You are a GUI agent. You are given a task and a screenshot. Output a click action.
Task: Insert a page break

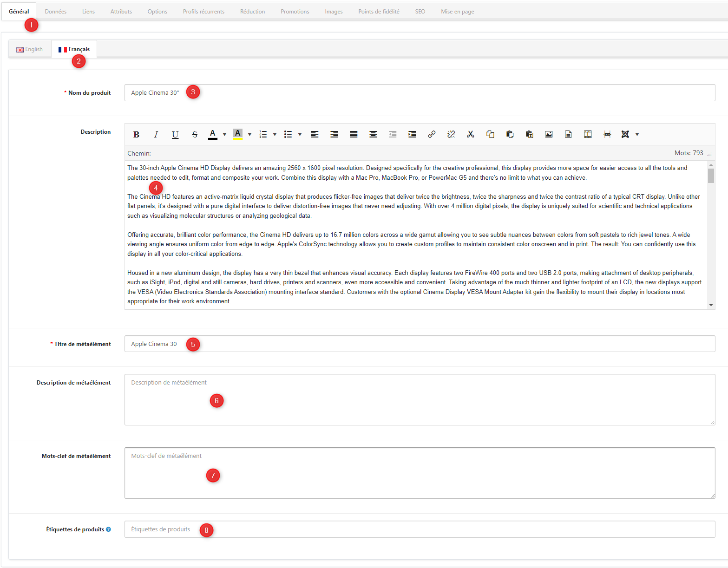607,135
